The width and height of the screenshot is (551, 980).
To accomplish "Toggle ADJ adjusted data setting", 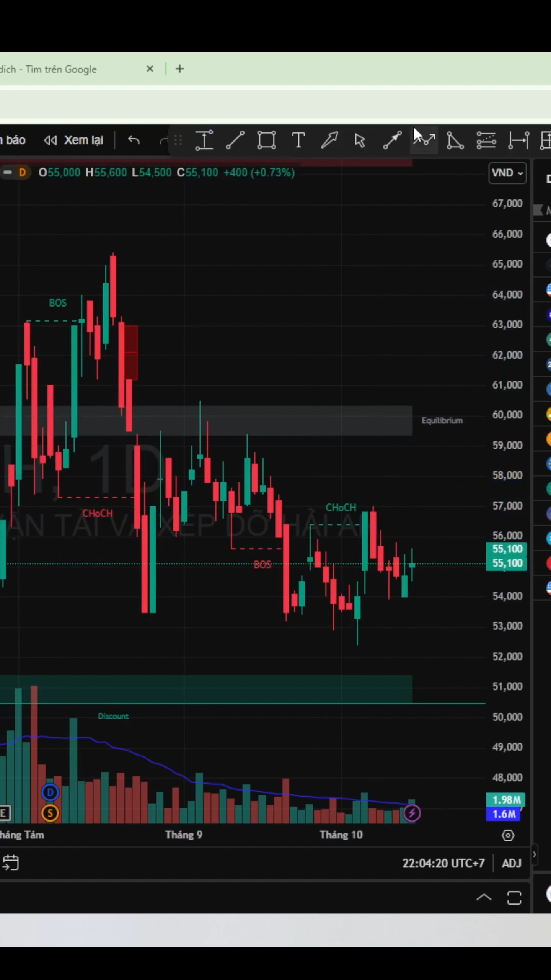I will 511,863.
